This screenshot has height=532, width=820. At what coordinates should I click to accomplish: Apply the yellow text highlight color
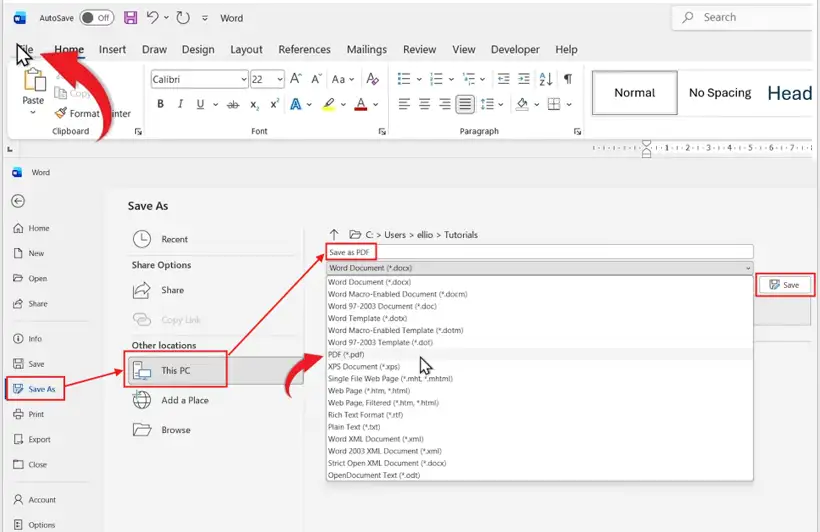pos(328,104)
